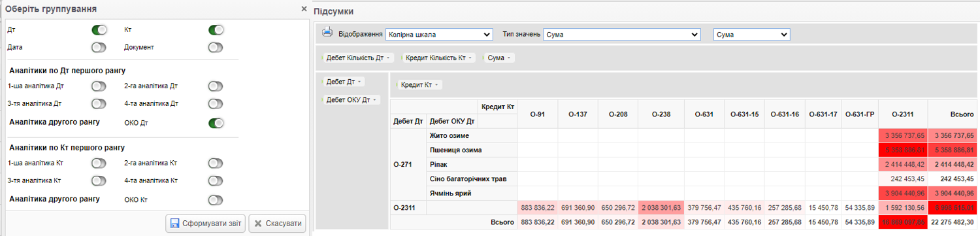Click the 15 450,78 cell in O-2311 row
The width and height of the screenshot is (980, 236).
click(823, 207)
